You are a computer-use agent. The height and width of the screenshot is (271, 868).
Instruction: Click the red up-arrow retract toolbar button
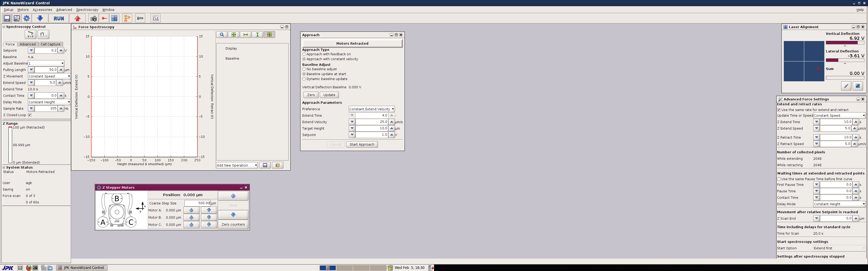tap(78, 18)
